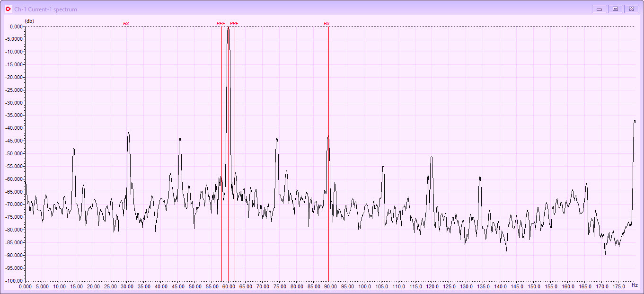Viewport: 644px width, 294px height.
Task: Click the "-40.000" dB axis value
Action: (15, 128)
